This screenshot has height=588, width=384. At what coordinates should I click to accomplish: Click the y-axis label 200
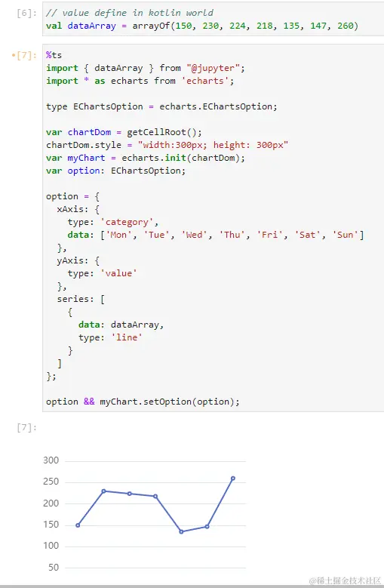click(51, 503)
